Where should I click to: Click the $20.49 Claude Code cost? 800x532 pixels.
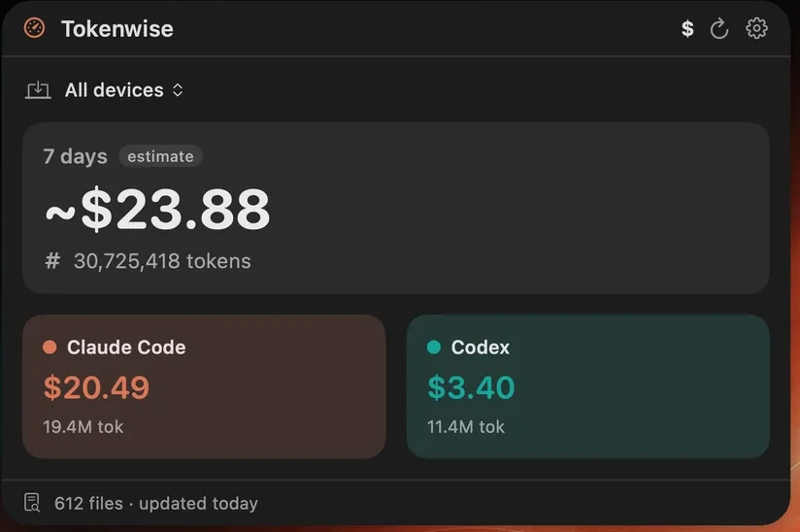[x=96, y=387]
